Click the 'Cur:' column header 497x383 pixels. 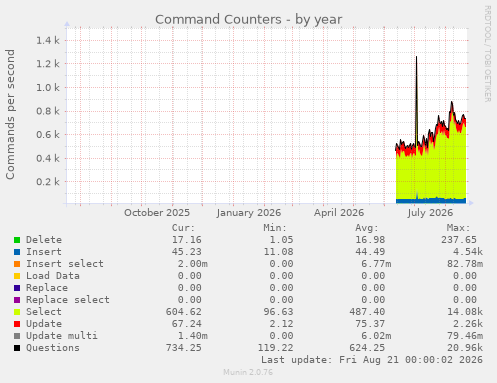pyautogui.click(x=183, y=228)
